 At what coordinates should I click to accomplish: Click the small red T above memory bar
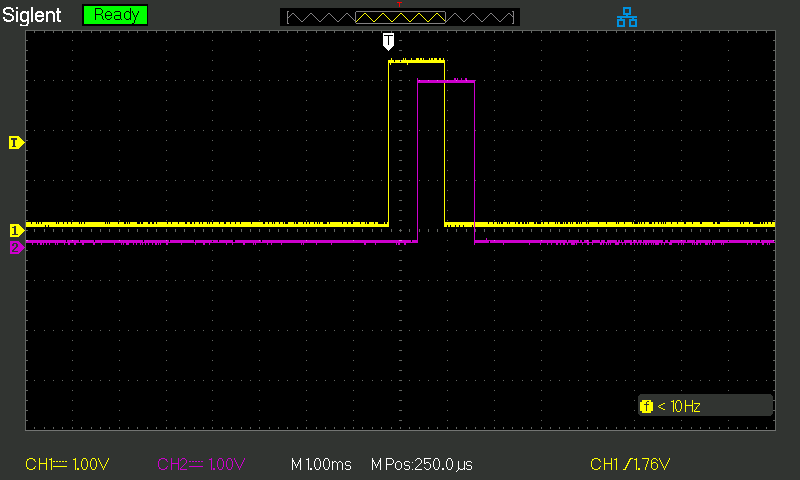[x=399, y=4]
